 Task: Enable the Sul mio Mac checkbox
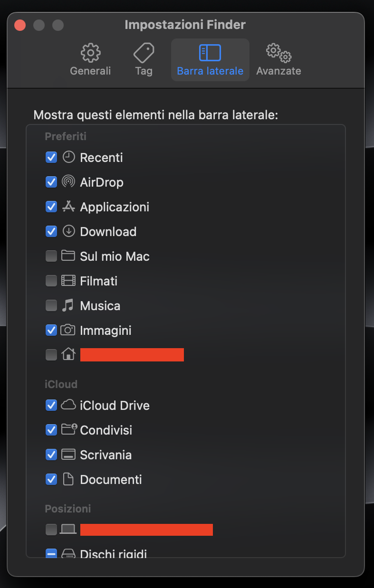click(51, 256)
